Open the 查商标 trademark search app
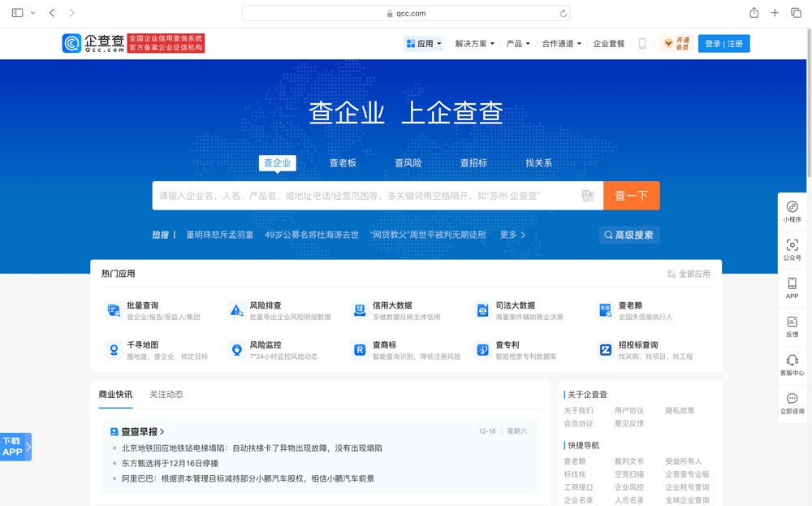812x506 pixels. click(x=360, y=350)
